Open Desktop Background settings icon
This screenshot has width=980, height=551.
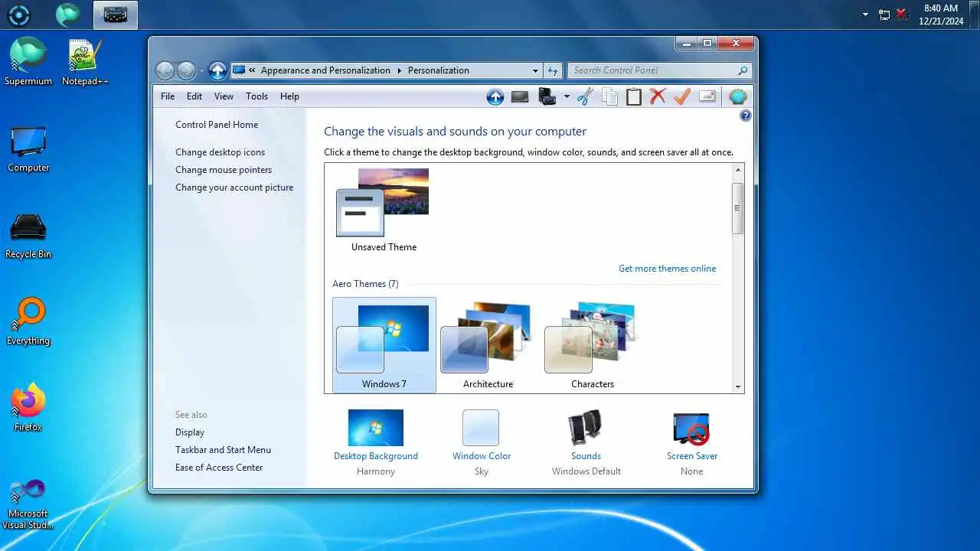pos(375,428)
